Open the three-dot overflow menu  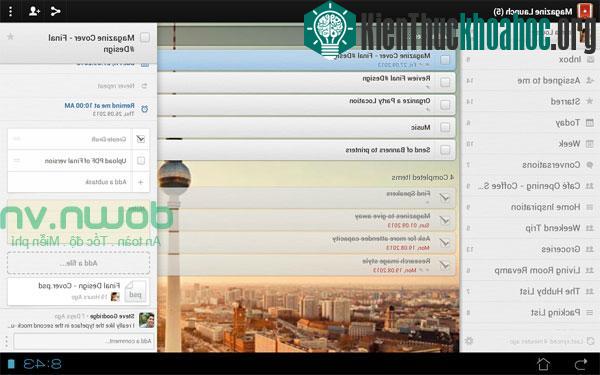point(10,11)
